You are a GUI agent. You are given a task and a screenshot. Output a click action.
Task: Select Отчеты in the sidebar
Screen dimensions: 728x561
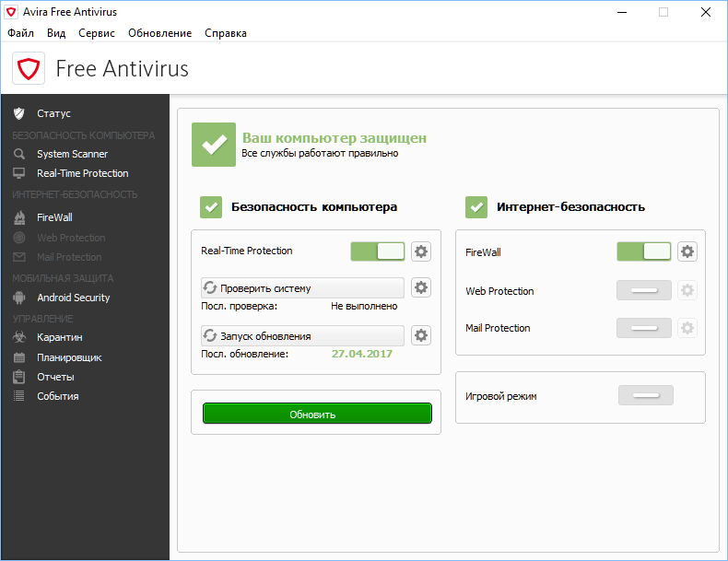(x=55, y=377)
